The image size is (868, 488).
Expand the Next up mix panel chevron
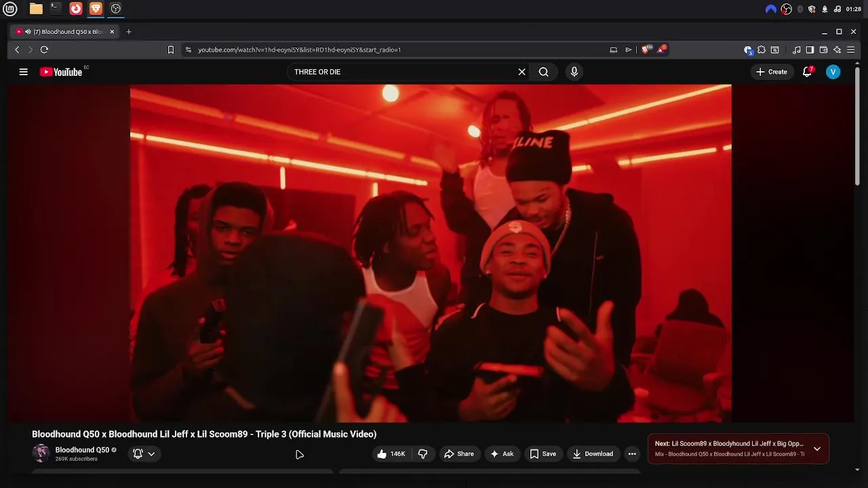click(817, 449)
